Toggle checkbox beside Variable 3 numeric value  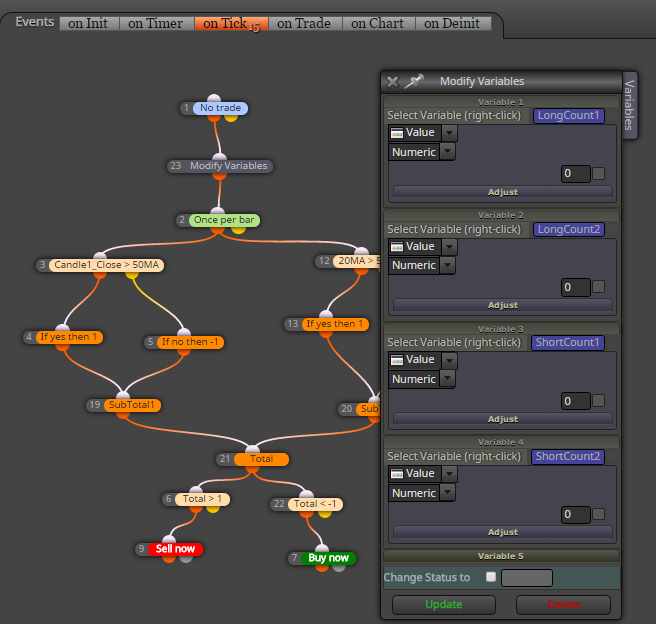(x=598, y=401)
